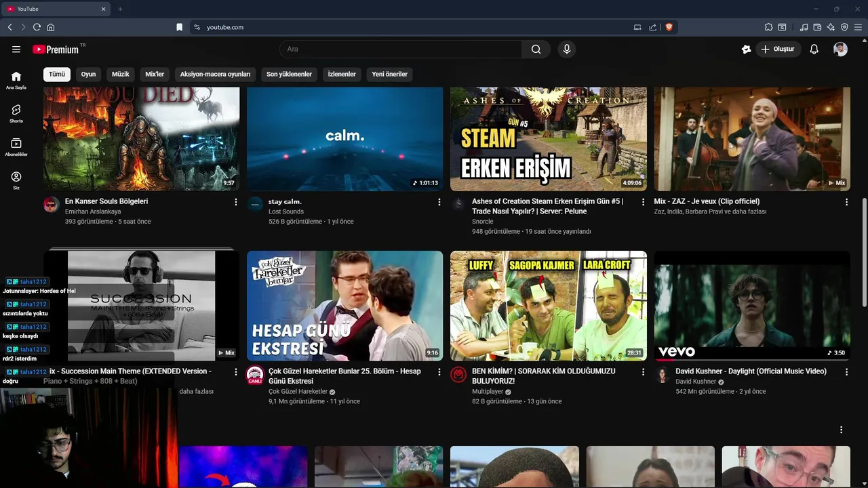Open the Snorcle channel link
The image size is (868, 488).
pyautogui.click(x=483, y=222)
